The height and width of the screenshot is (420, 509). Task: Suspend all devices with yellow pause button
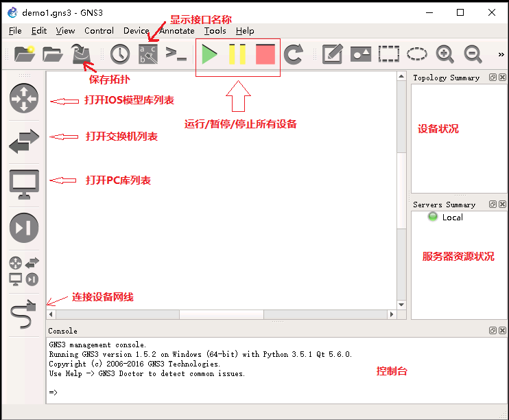[x=237, y=54]
